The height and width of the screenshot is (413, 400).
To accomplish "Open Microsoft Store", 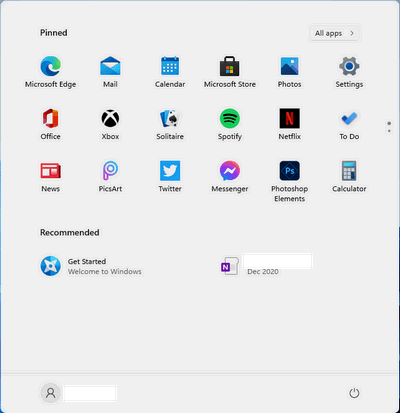I will click(x=230, y=72).
